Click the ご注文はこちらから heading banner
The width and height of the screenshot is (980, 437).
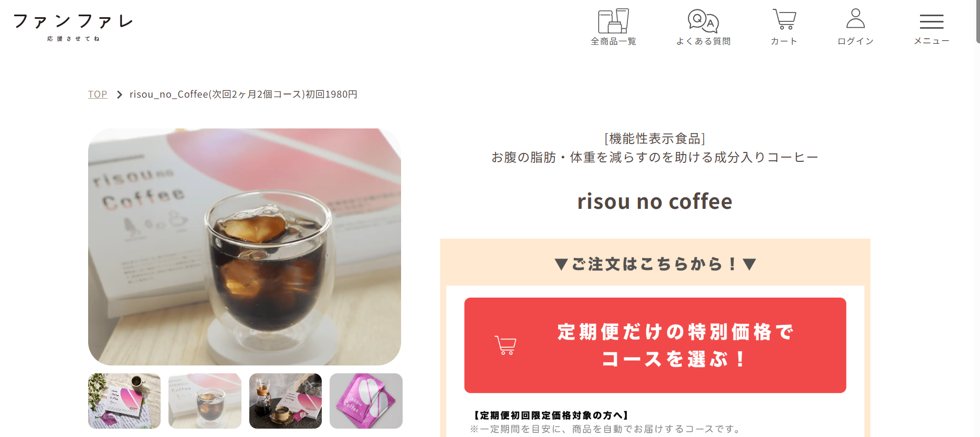pyautogui.click(x=655, y=264)
